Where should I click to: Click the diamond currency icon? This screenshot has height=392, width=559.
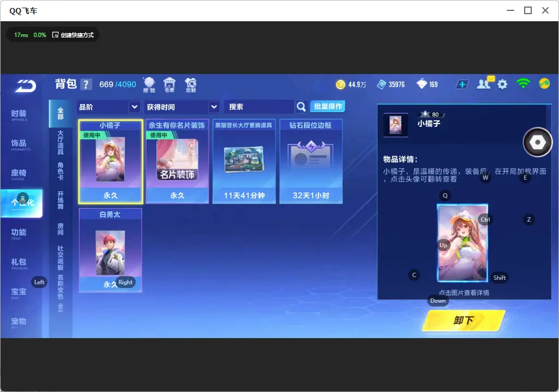coord(422,84)
